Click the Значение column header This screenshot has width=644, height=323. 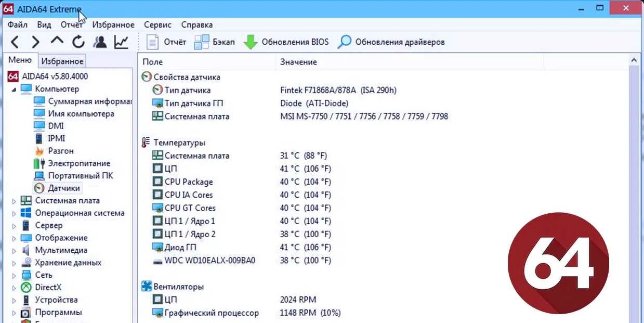pos(410,62)
